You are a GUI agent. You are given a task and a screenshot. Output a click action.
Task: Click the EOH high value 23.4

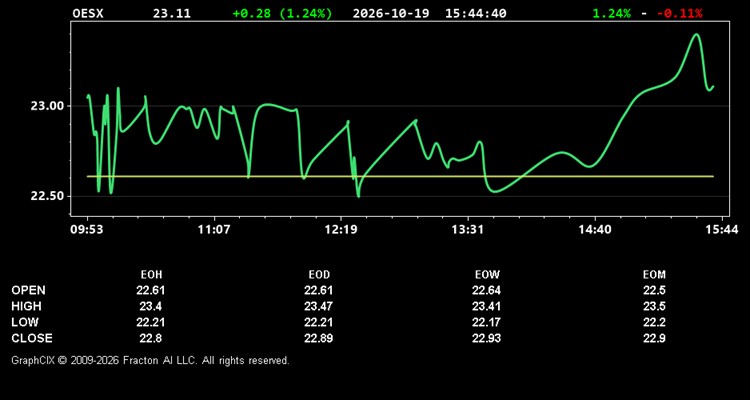pyautogui.click(x=151, y=306)
